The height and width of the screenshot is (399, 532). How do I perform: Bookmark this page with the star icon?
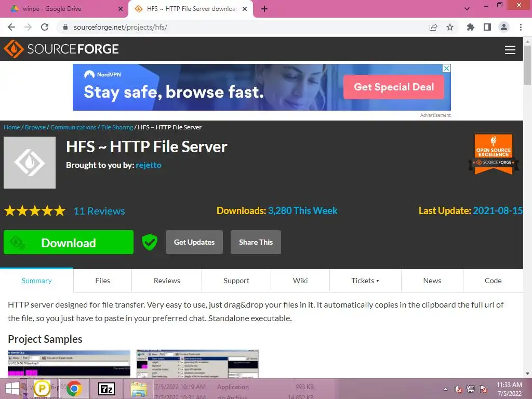pyautogui.click(x=450, y=27)
